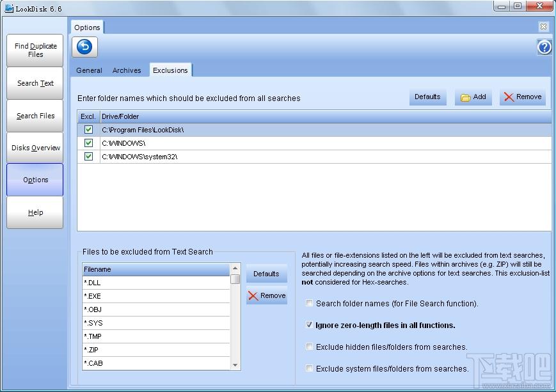
Task: Click filename list scroll up arrow
Action: (235, 269)
